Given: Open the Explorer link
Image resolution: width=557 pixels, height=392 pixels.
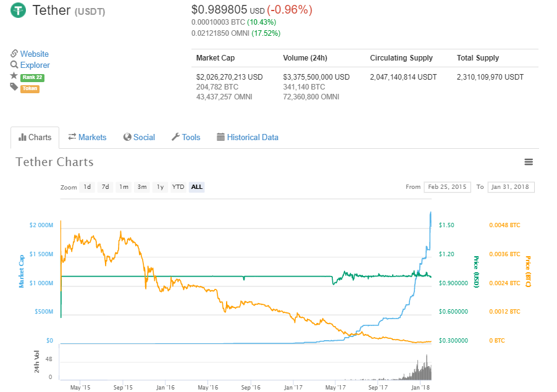Looking at the screenshot, I should point(35,65).
